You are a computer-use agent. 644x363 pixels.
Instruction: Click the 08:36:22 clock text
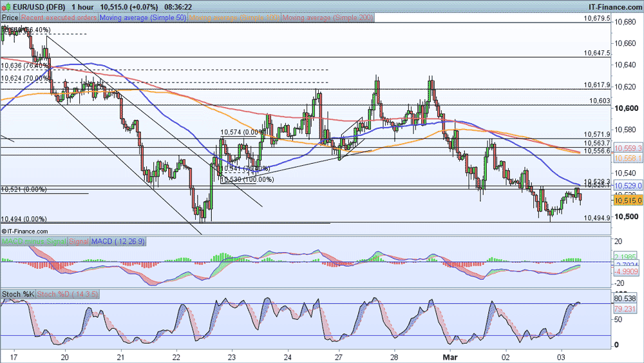coord(178,7)
